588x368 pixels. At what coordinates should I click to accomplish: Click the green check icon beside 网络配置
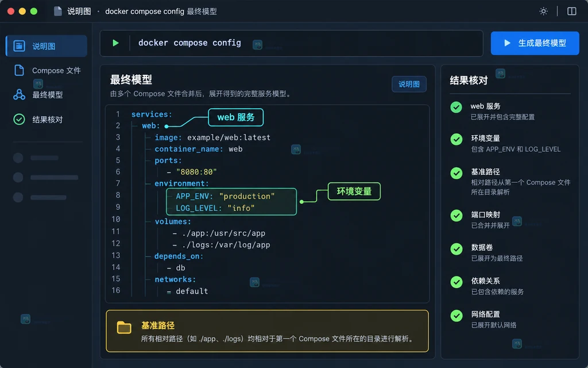(457, 316)
